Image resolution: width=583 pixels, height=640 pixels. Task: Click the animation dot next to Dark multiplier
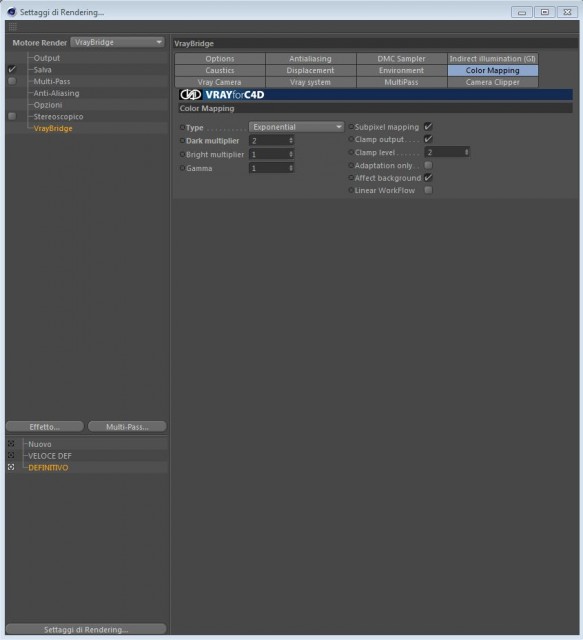click(x=182, y=140)
